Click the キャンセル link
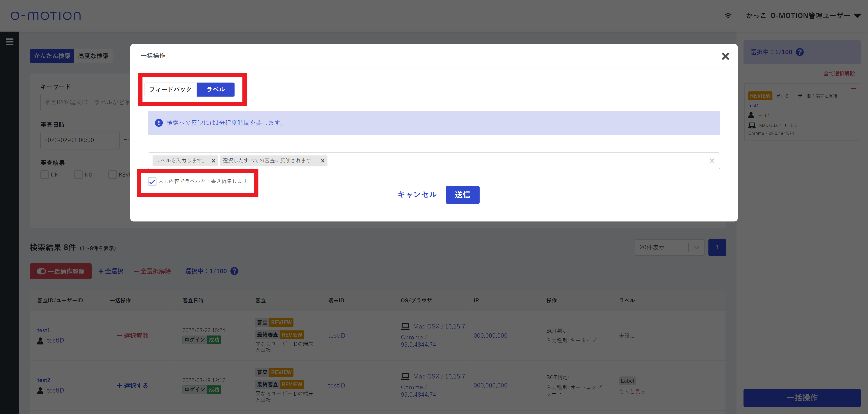The width and height of the screenshot is (868, 414). 417,195
